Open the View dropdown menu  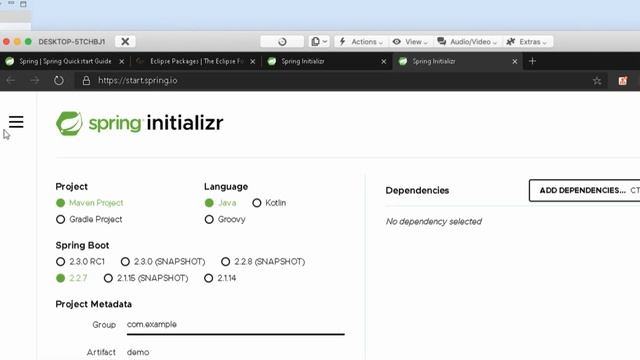(410, 42)
